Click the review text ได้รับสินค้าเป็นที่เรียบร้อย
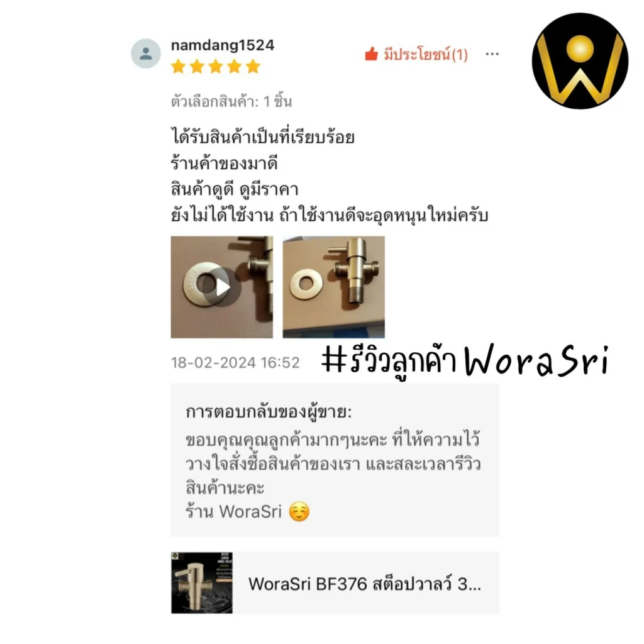The height and width of the screenshot is (644, 644). click(x=263, y=136)
